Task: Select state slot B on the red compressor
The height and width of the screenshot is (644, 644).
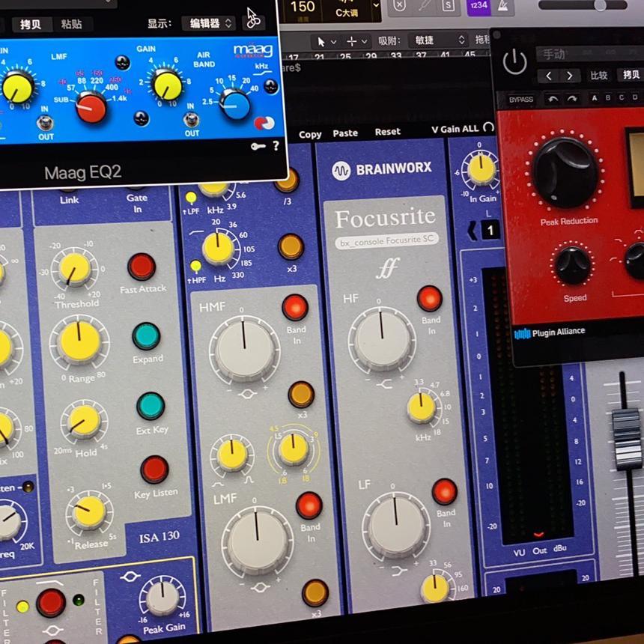Action: click(608, 97)
